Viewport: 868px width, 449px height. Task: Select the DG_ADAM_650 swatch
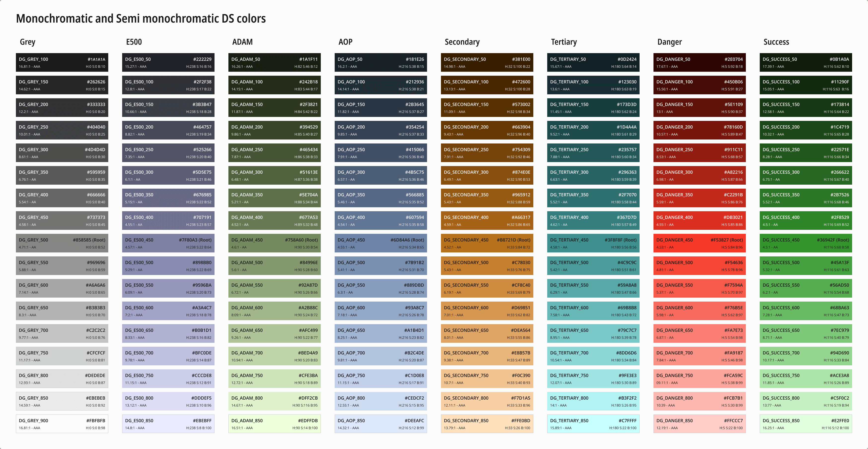point(275,334)
